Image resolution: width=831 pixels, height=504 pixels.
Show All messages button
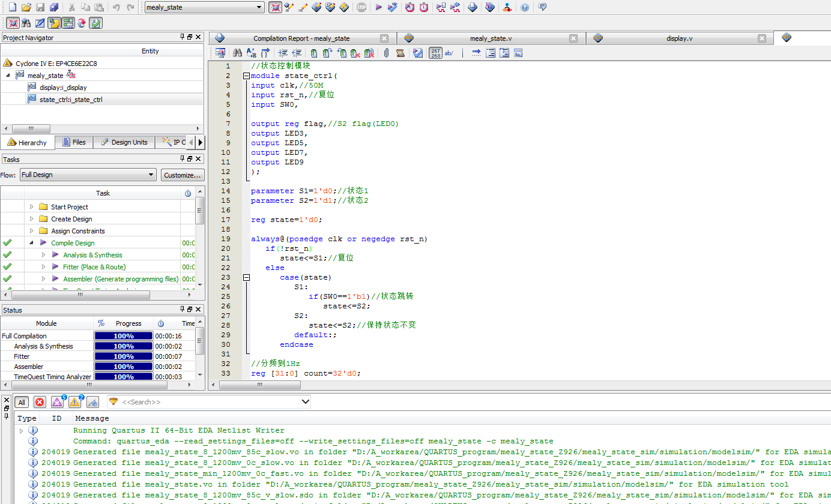22,402
